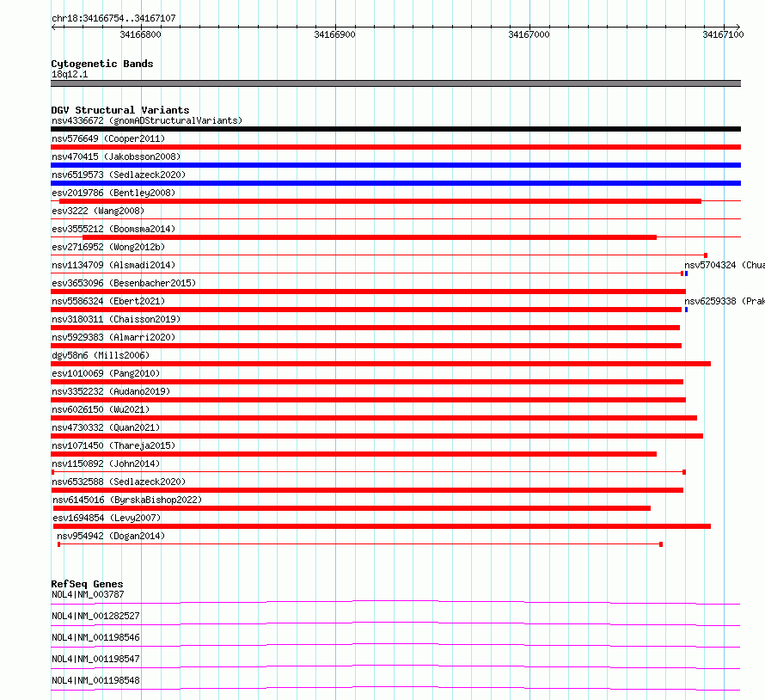Select nsv5586324 (Ebert2021) label
Viewport: 765px width, 700px height.
108,301
